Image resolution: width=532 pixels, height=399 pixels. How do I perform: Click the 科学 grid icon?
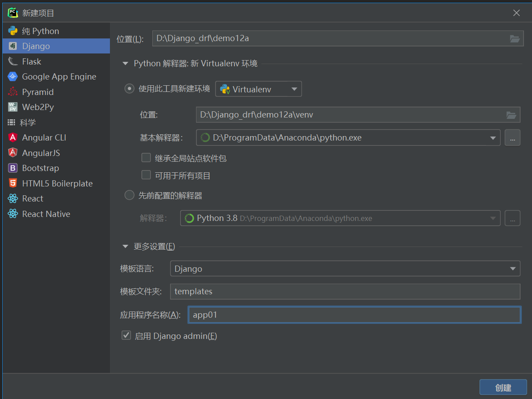pyautogui.click(x=11, y=122)
